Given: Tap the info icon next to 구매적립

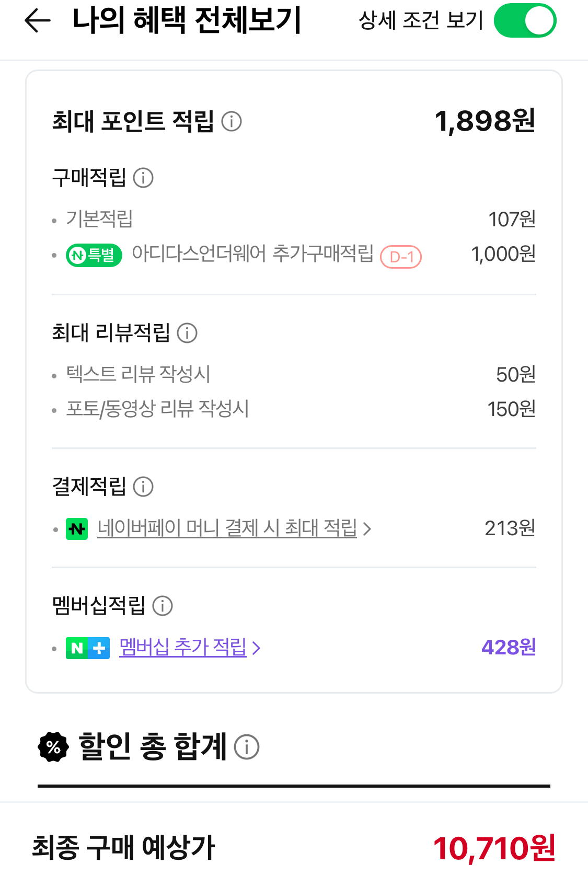Looking at the screenshot, I should pos(143,178).
